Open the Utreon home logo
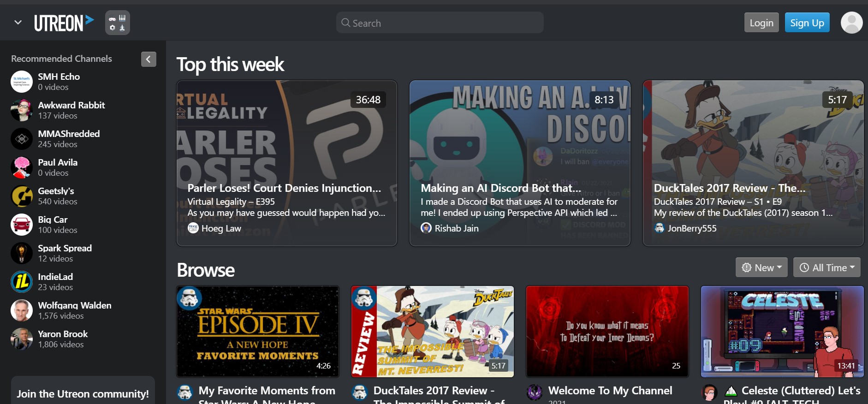 tap(64, 23)
